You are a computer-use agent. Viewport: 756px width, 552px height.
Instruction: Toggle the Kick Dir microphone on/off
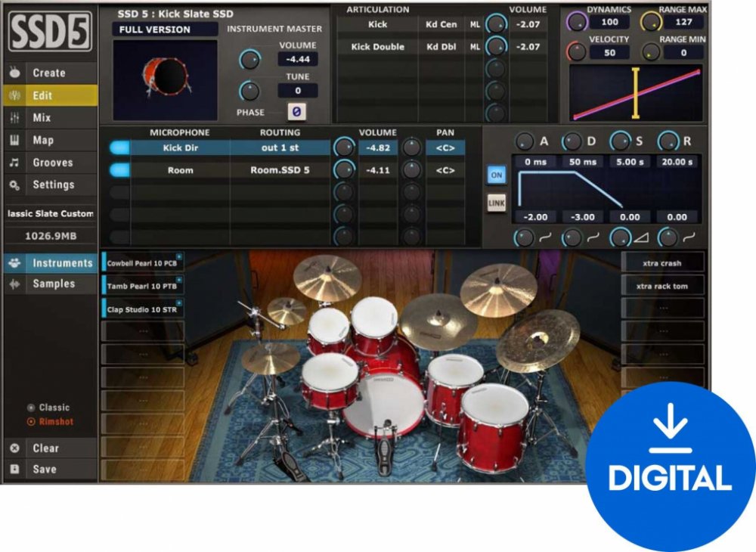(119, 148)
